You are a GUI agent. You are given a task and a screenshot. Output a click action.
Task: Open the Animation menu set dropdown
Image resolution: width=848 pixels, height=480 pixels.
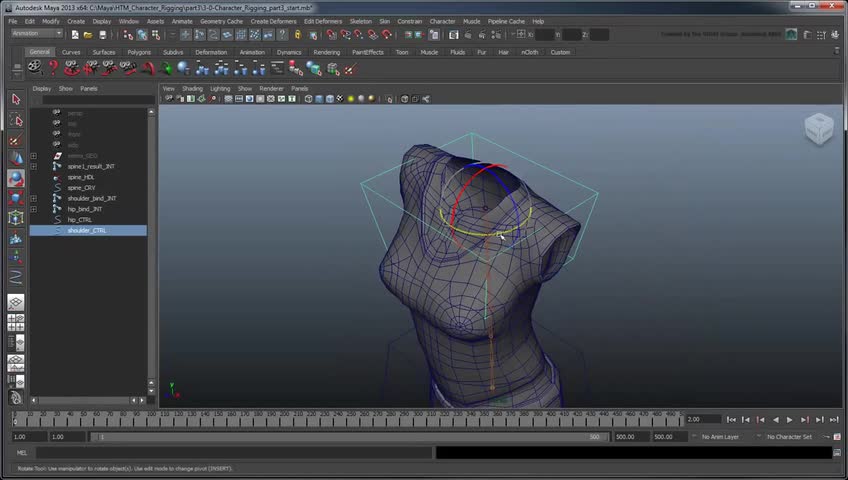point(38,33)
